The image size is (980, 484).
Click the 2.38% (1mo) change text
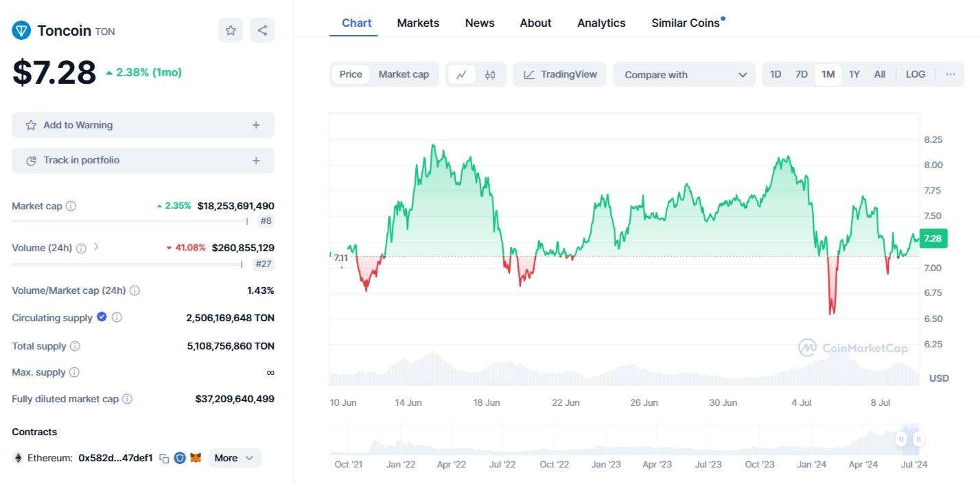[149, 72]
